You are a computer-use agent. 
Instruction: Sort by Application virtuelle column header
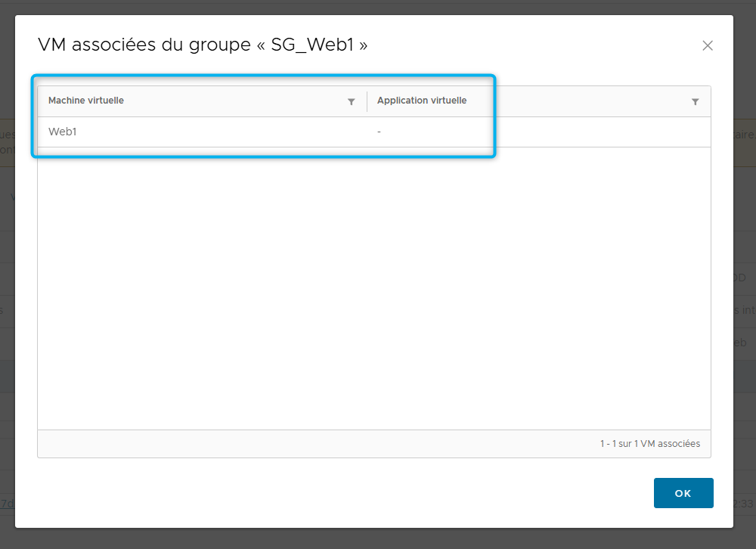[x=422, y=101]
